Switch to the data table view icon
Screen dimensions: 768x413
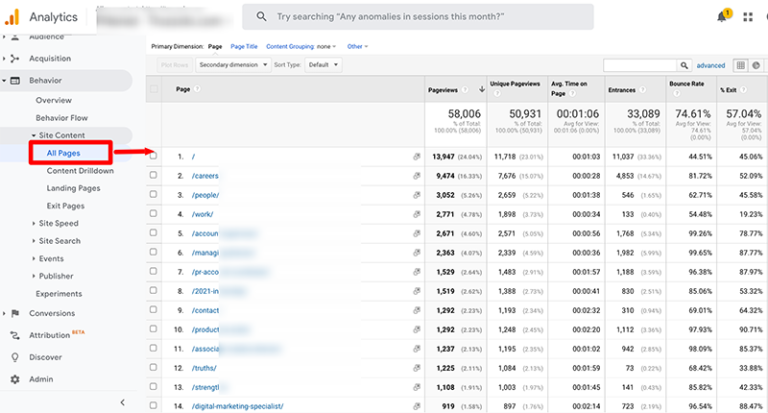click(x=741, y=65)
